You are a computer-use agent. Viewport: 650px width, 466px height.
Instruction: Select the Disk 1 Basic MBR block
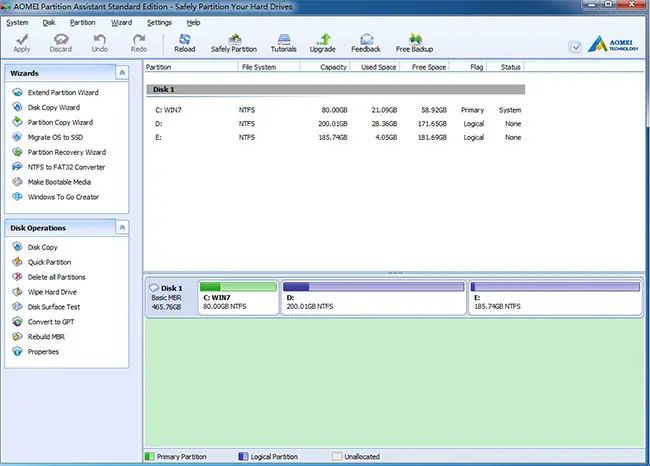(x=171, y=298)
